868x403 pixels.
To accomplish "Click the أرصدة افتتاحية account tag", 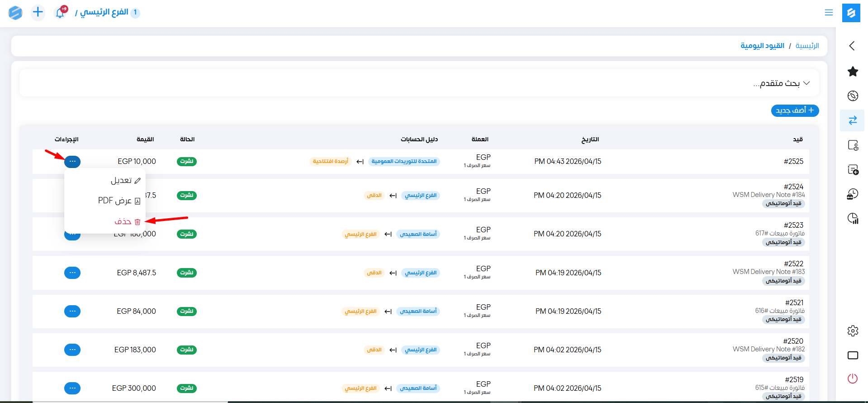I will click(x=331, y=162).
